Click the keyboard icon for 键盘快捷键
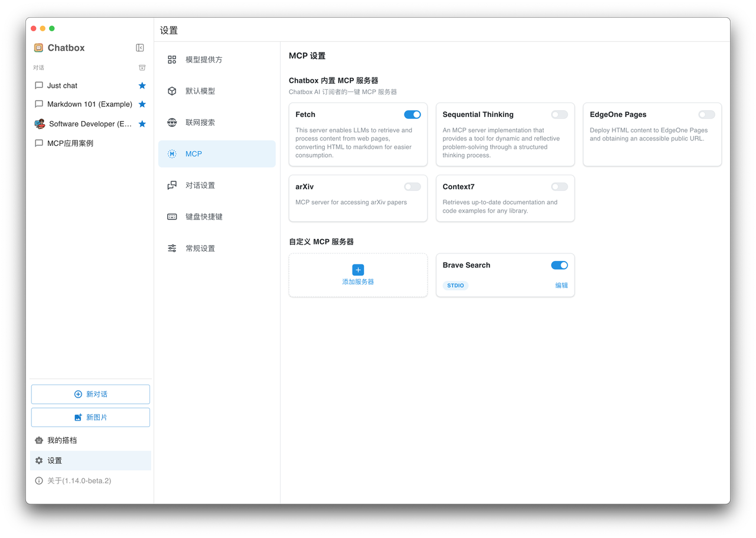756x538 pixels. tap(172, 217)
